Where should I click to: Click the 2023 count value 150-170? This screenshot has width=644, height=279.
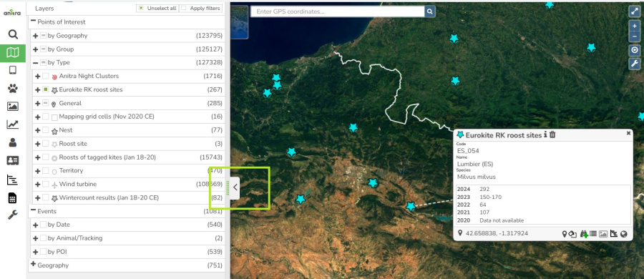coord(490,197)
